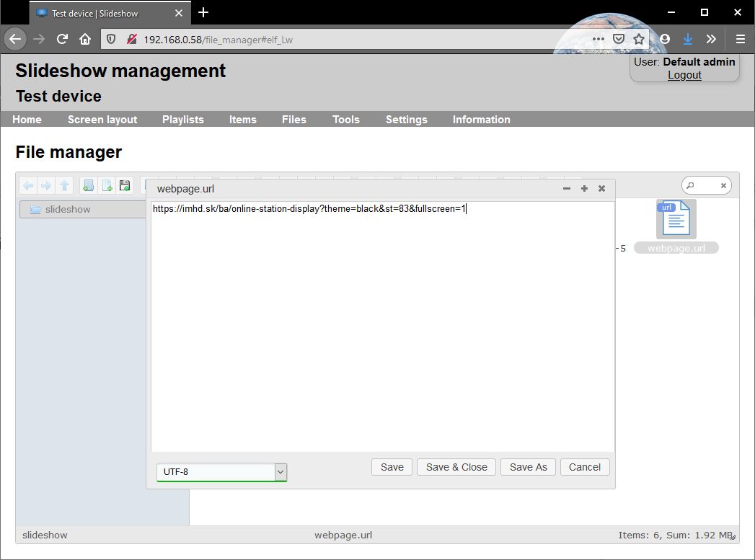Click the browser back button

tap(15, 39)
